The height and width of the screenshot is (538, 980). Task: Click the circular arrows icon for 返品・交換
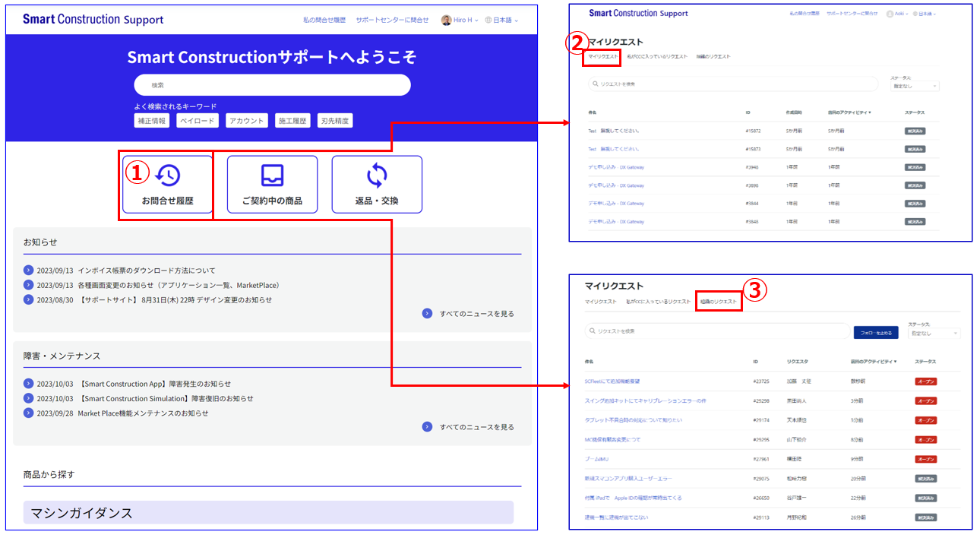[x=377, y=176]
